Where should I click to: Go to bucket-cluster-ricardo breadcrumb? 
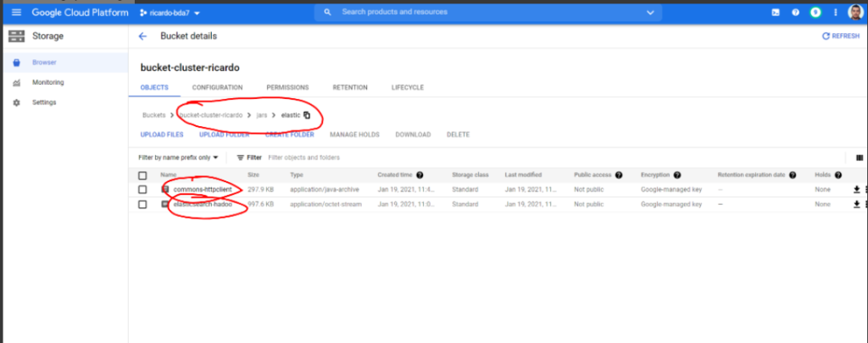[x=211, y=116]
